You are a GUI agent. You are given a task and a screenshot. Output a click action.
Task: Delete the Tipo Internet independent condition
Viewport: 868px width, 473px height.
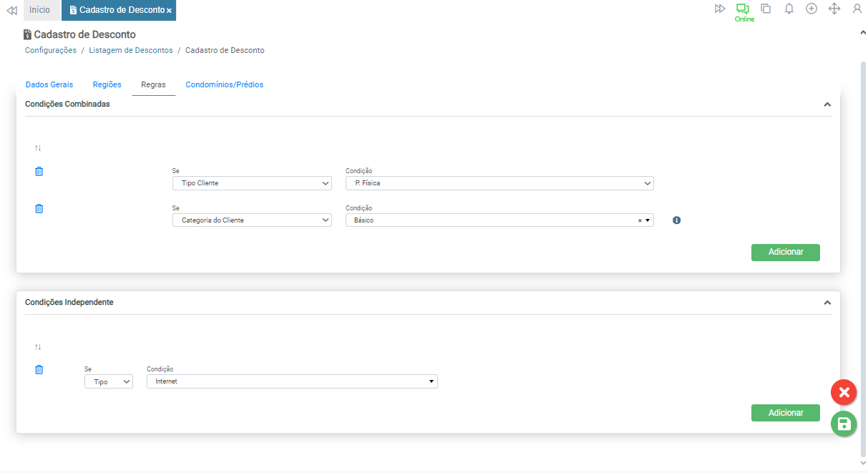(x=39, y=370)
